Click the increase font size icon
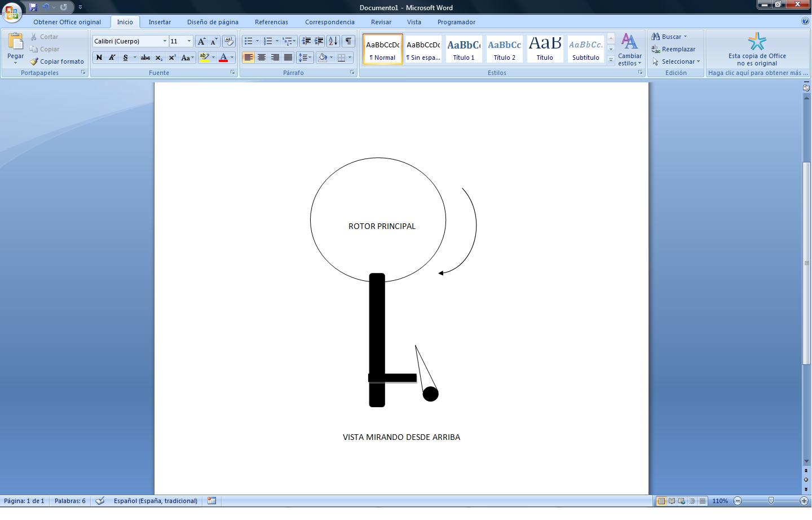The height and width of the screenshot is (520, 812). pyautogui.click(x=201, y=41)
